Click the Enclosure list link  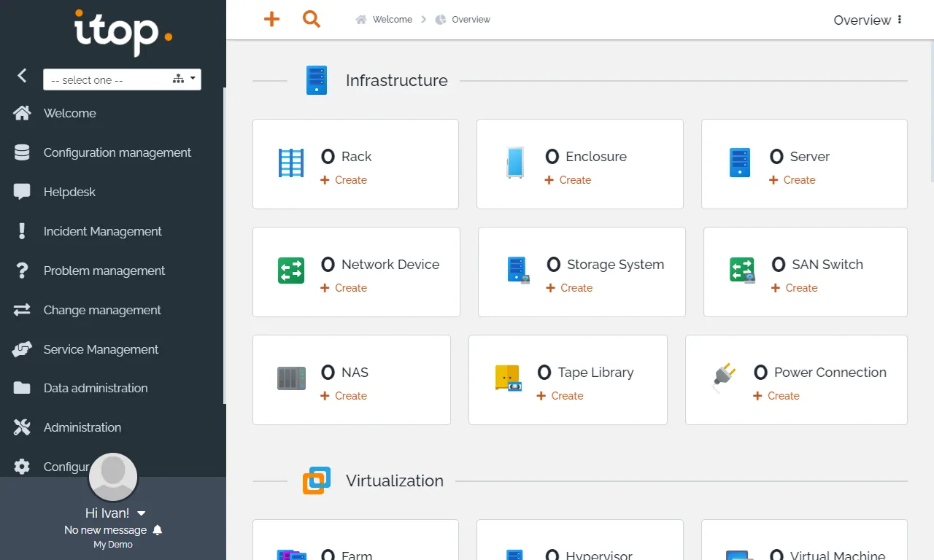click(x=586, y=156)
